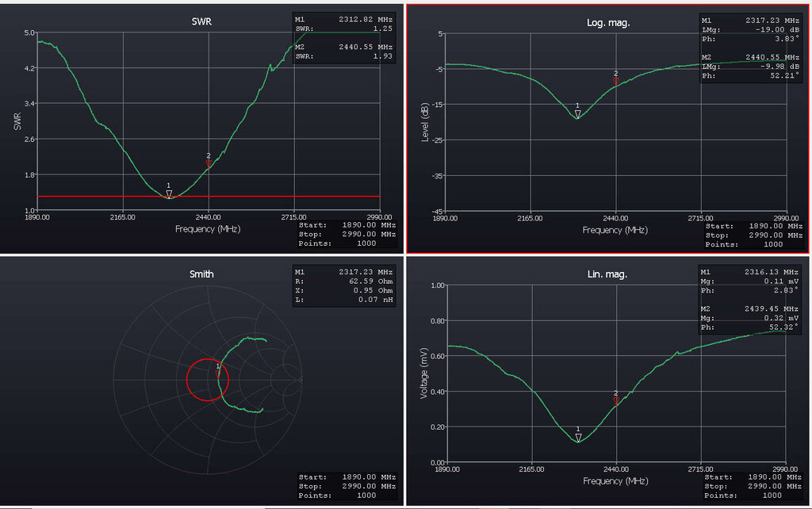Click marker 1 on the Lin. mag. trace
The height and width of the screenshot is (509, 812).
point(578,436)
